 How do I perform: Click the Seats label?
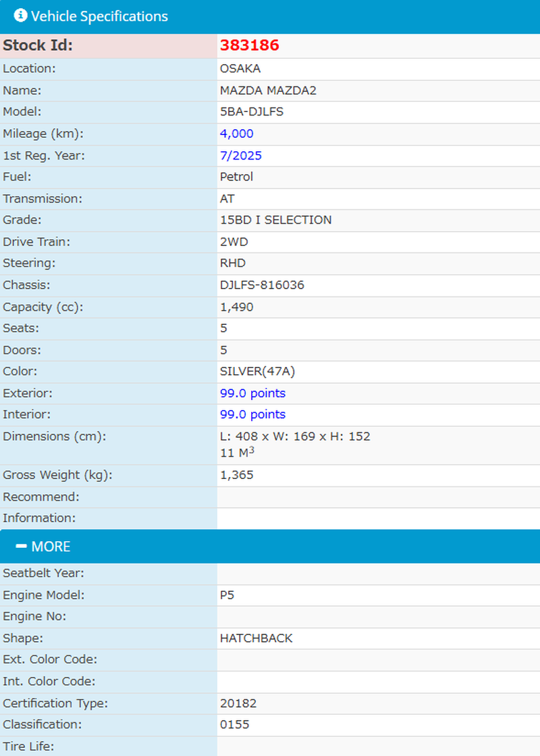pos(21,328)
